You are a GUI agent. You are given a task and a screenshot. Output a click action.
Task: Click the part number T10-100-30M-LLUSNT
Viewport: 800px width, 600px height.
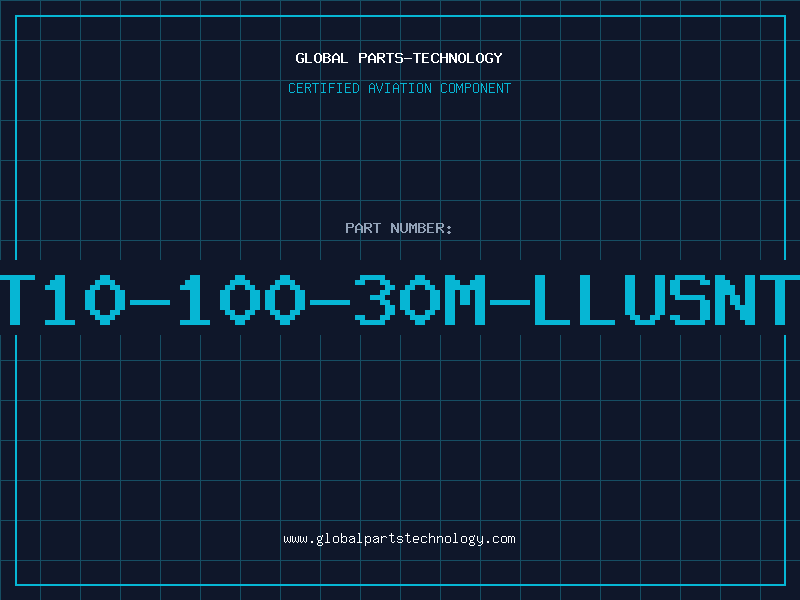400,300
